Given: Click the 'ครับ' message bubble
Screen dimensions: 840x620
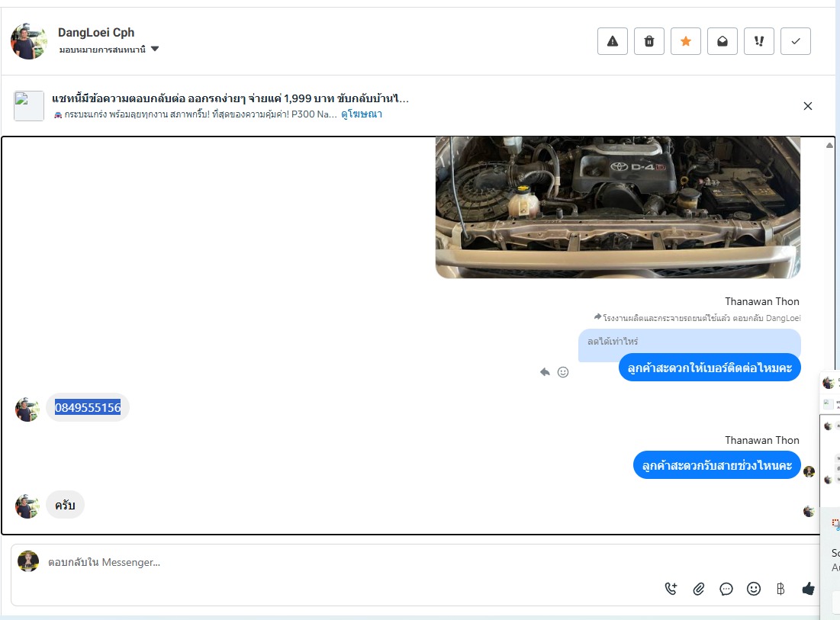Looking at the screenshot, I should (x=65, y=505).
